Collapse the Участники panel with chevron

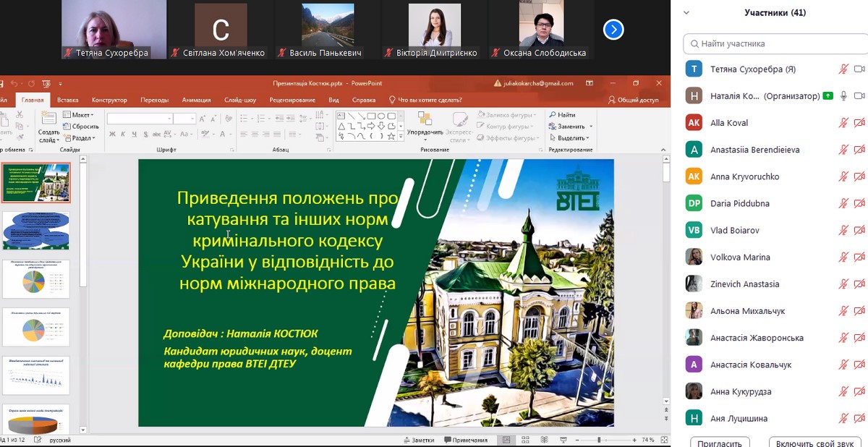click(x=686, y=13)
